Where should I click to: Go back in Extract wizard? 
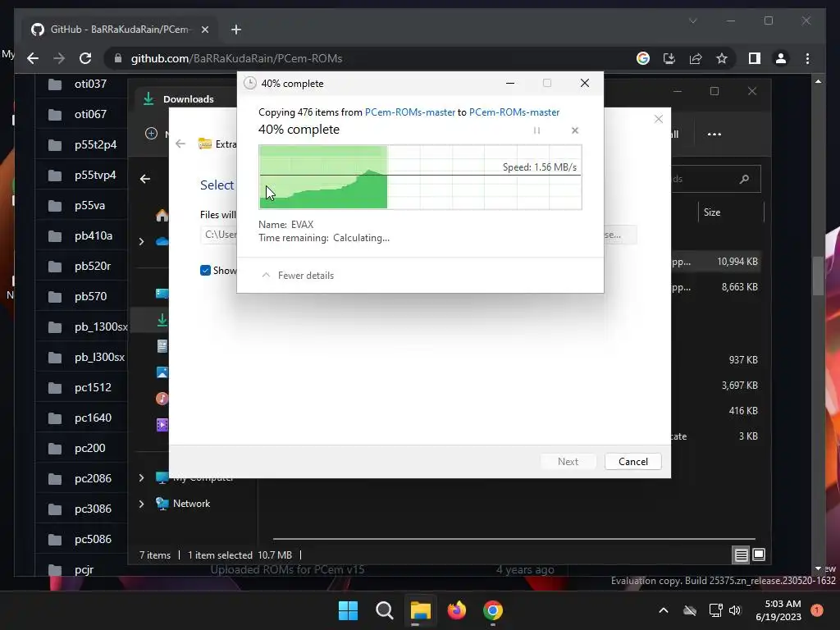click(180, 144)
